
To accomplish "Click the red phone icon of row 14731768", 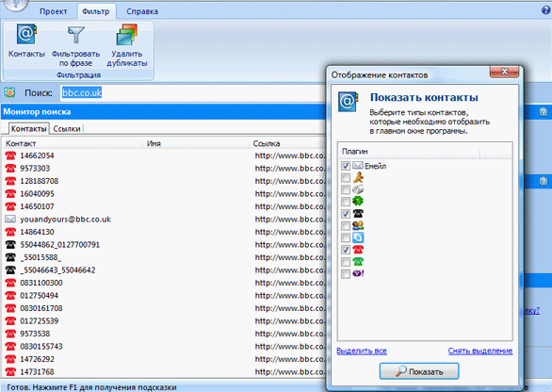I will [10, 371].
